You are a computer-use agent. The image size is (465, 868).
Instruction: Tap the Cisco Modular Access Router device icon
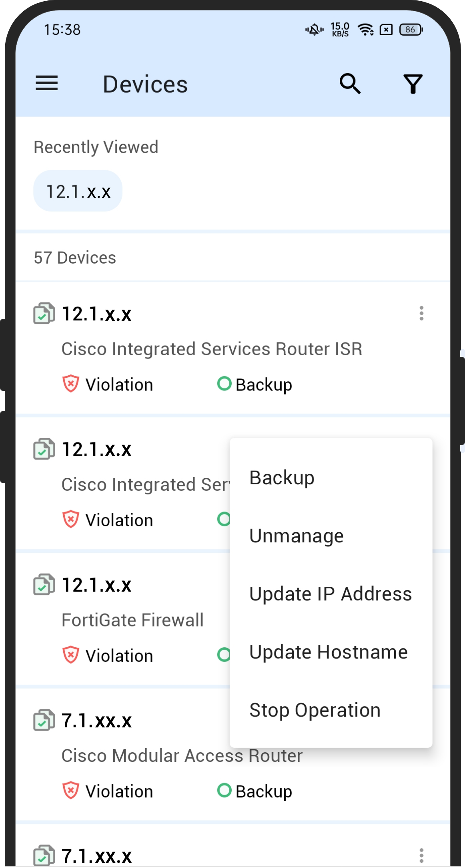pyautogui.click(x=44, y=720)
